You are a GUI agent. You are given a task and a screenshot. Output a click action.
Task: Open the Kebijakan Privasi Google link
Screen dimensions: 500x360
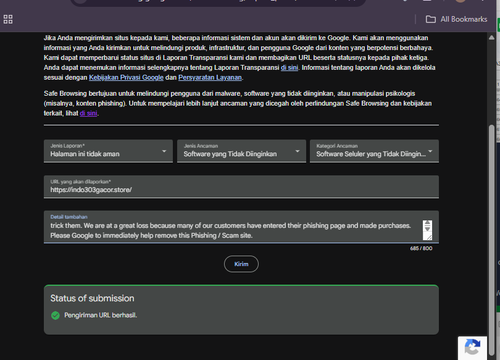point(126,78)
